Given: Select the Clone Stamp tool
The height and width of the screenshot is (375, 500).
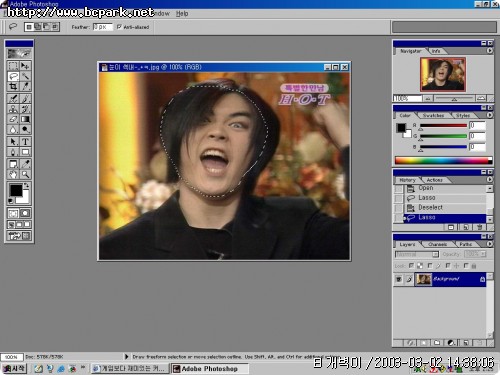Looking at the screenshot, I should [13, 109].
